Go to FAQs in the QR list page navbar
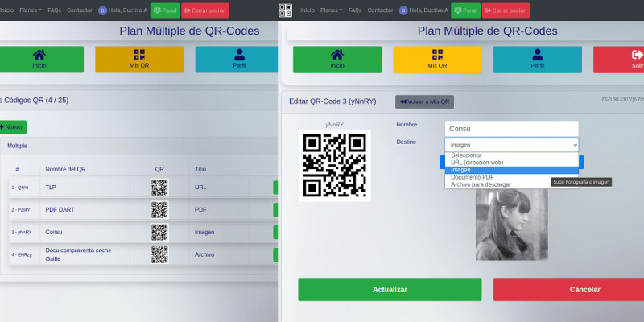 (54, 10)
